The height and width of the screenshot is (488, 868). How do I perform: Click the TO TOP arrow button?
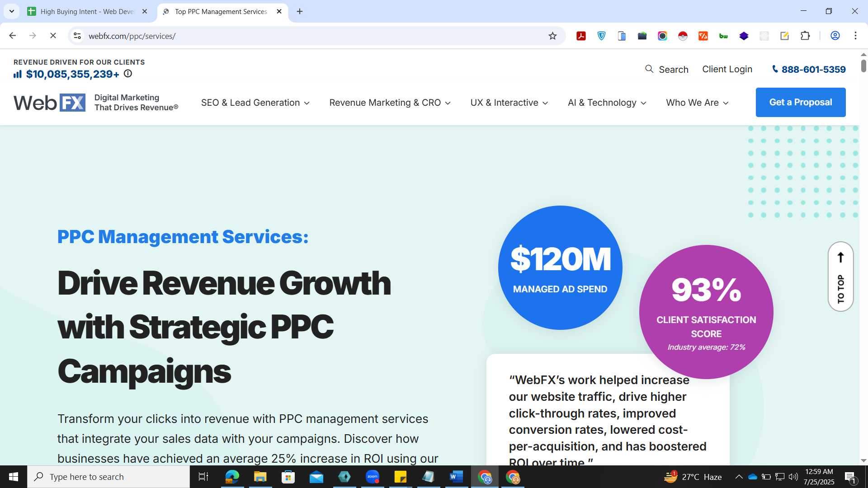(x=841, y=277)
